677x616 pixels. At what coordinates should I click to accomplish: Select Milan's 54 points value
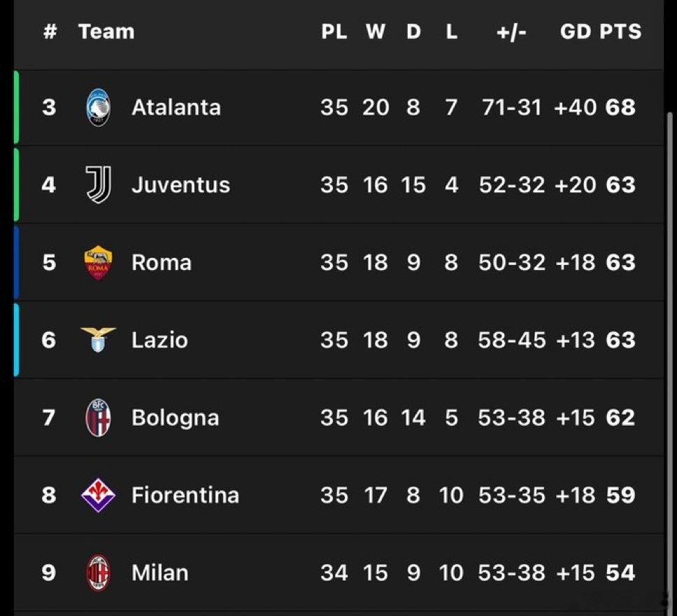[x=620, y=573]
